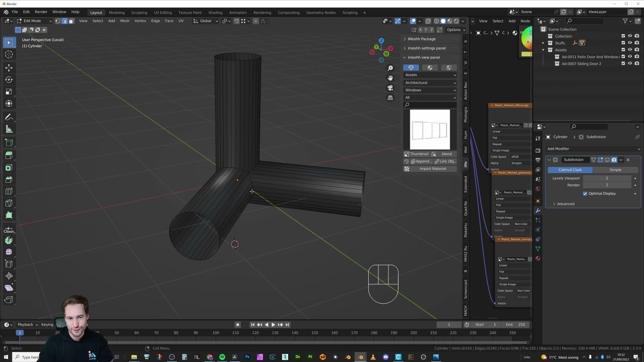The image size is (644, 362).
Task: Click the window asset thumbnail preview
Action: (x=430, y=130)
